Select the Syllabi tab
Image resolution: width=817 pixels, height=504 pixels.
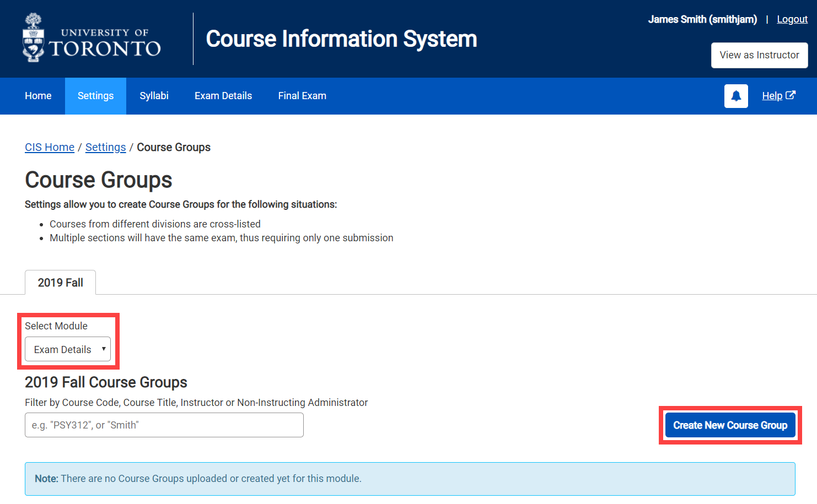click(154, 96)
